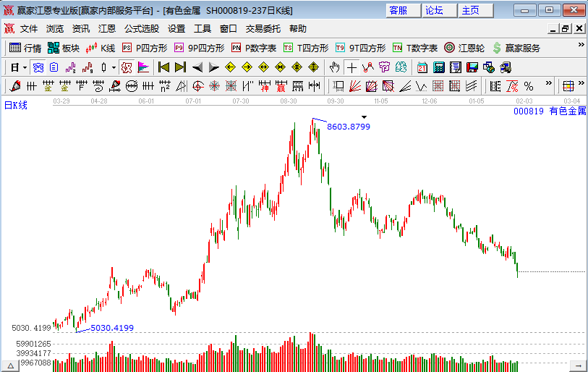
Task: Click the yellow diamond horizontal compress icon
Action: point(280,67)
